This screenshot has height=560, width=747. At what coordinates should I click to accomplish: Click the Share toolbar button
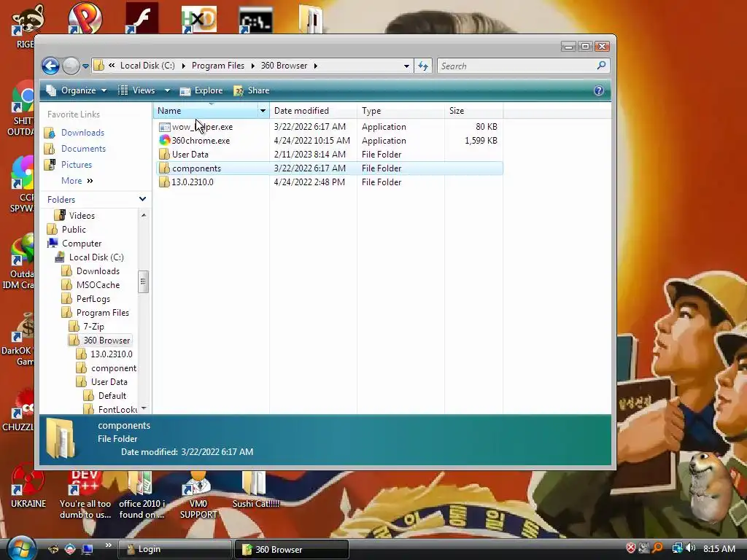(252, 90)
